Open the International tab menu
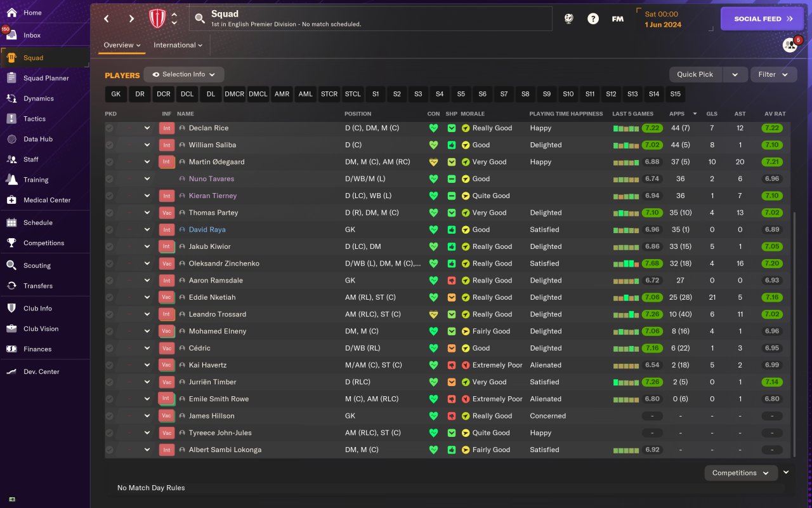The image size is (812, 508). (178, 45)
